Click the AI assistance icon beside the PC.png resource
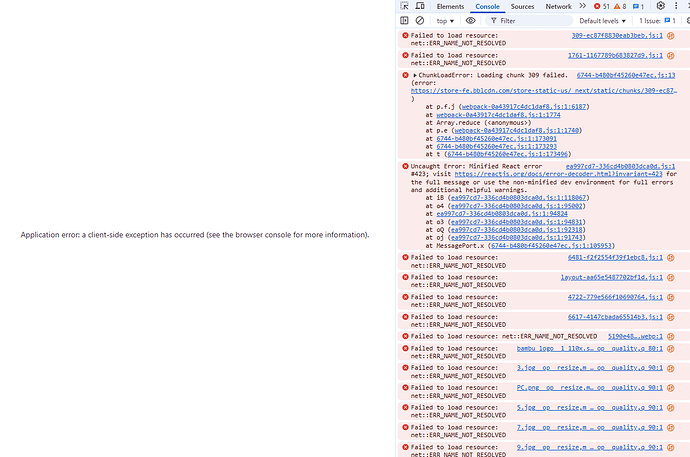The image size is (690, 457). [671, 388]
